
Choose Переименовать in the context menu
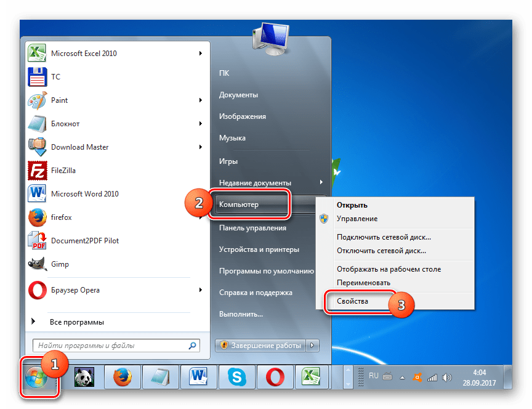pos(363,283)
